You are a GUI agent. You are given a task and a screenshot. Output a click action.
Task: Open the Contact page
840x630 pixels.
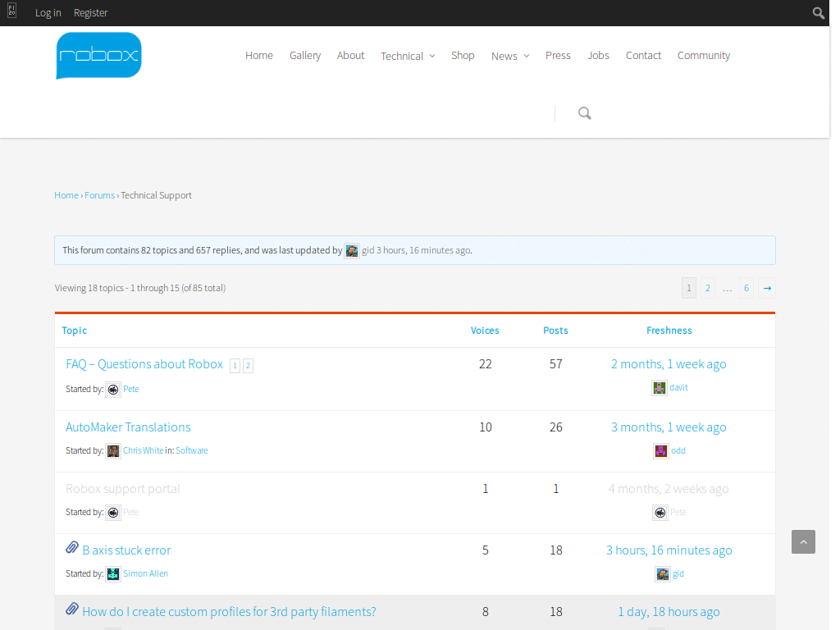(643, 56)
